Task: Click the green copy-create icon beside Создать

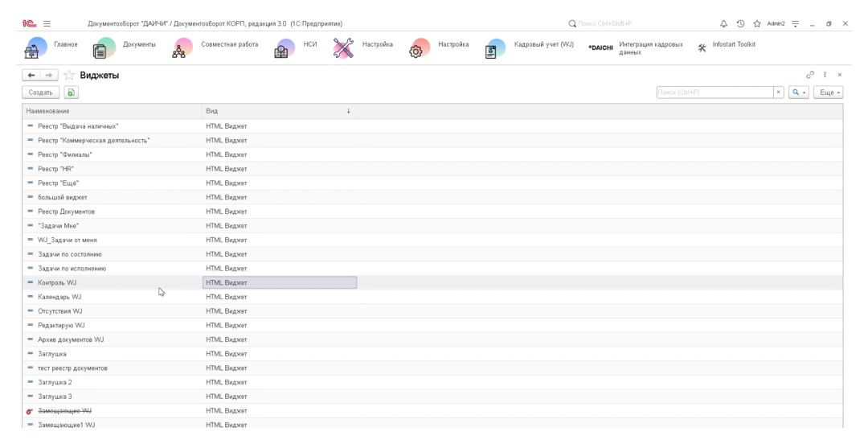Action: tap(70, 93)
